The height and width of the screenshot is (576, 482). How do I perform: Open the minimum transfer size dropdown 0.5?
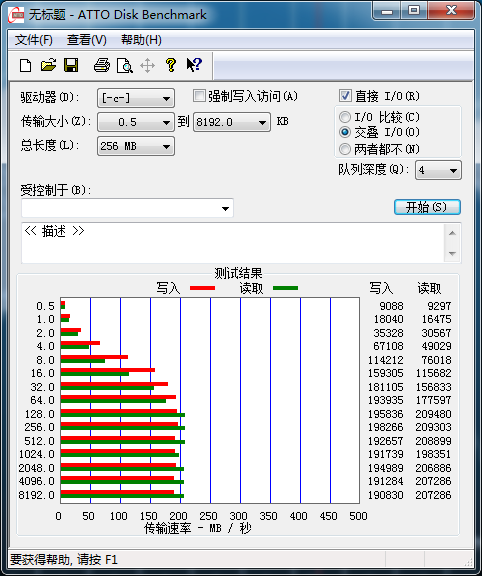point(136,122)
